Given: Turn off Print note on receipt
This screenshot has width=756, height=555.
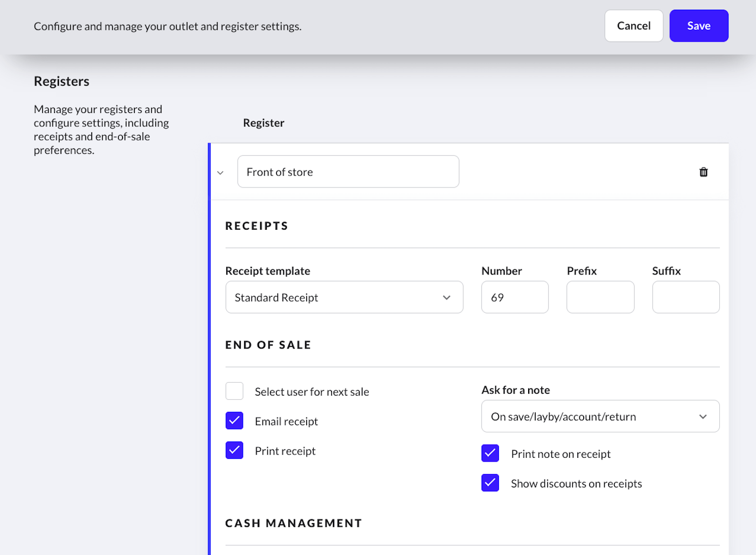Looking at the screenshot, I should click(x=490, y=453).
